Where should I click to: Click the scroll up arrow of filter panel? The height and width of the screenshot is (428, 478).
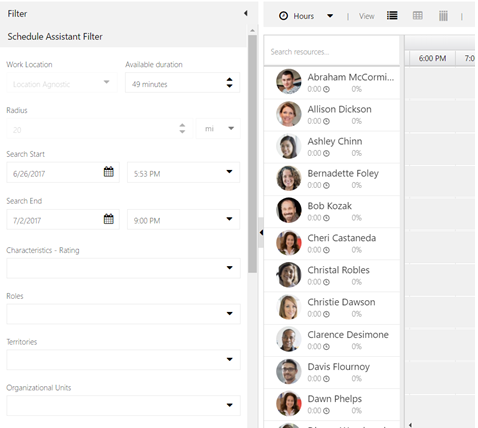pyautogui.click(x=252, y=31)
